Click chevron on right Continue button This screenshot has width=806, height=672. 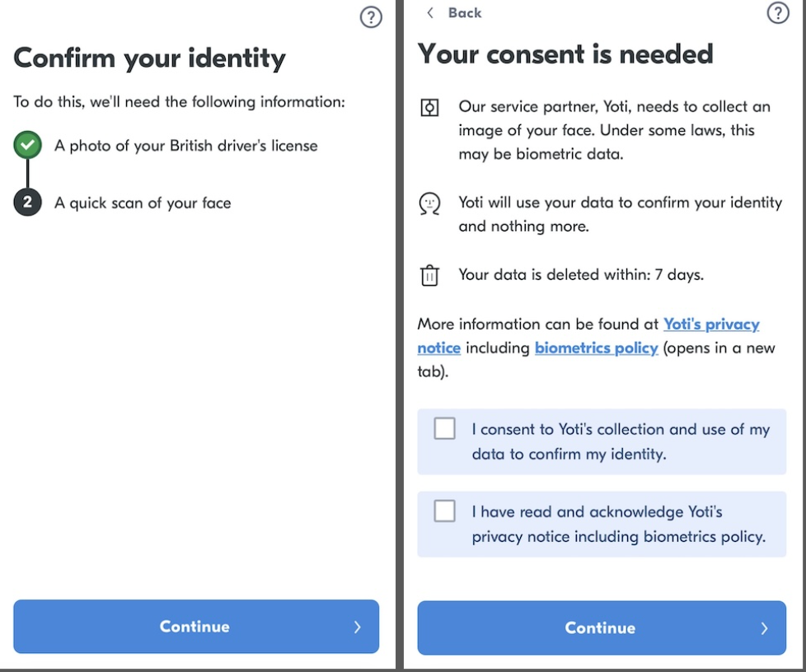(x=764, y=628)
